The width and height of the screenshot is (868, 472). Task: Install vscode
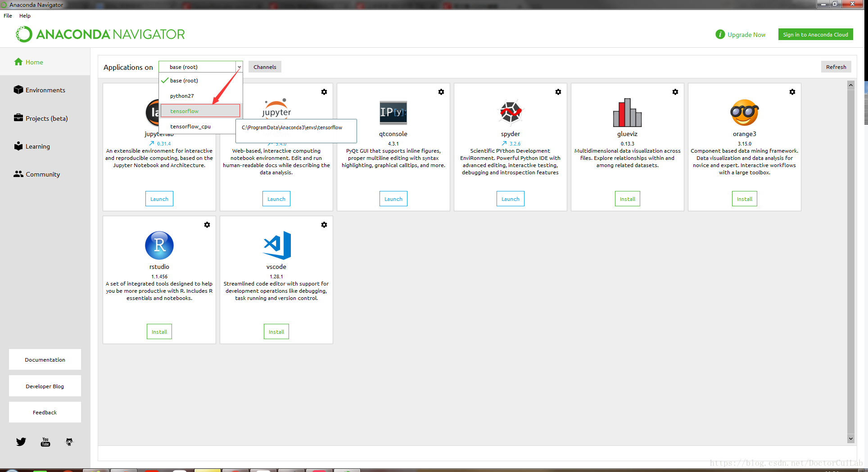276,331
